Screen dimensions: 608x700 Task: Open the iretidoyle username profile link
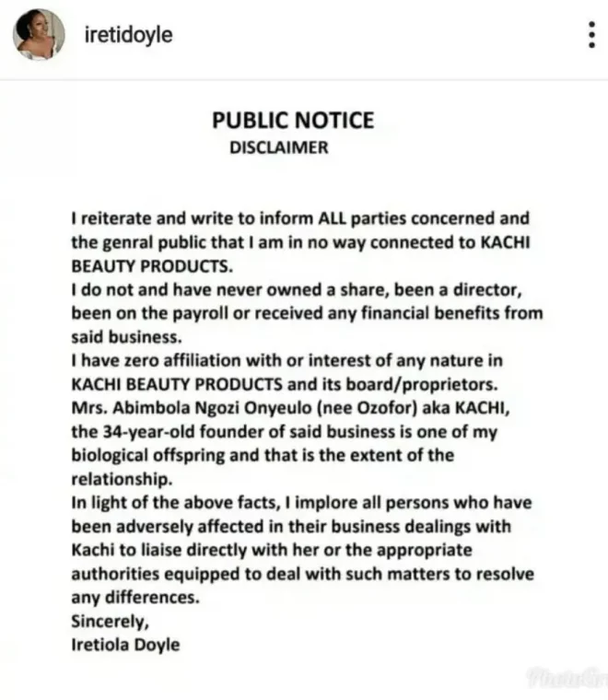pyautogui.click(x=128, y=35)
